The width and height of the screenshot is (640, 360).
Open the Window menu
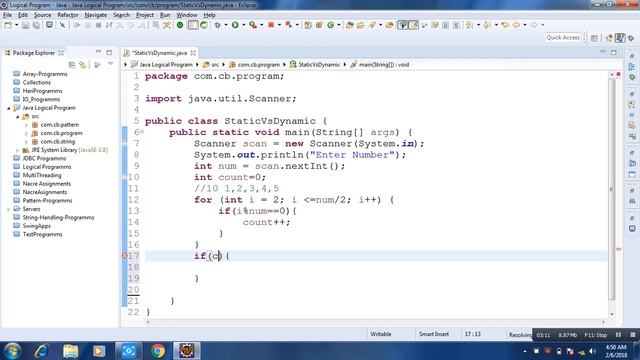click(x=187, y=15)
